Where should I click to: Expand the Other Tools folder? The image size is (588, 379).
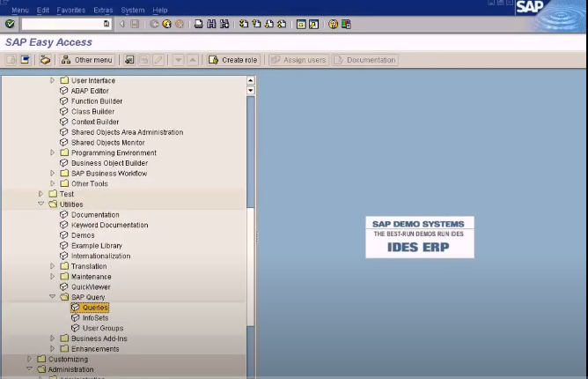pos(53,183)
